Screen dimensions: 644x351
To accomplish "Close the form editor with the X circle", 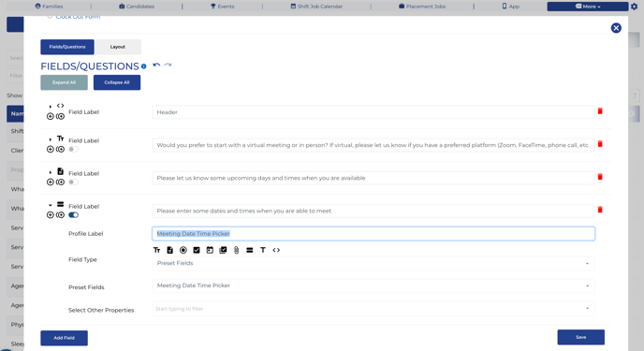I will point(616,28).
